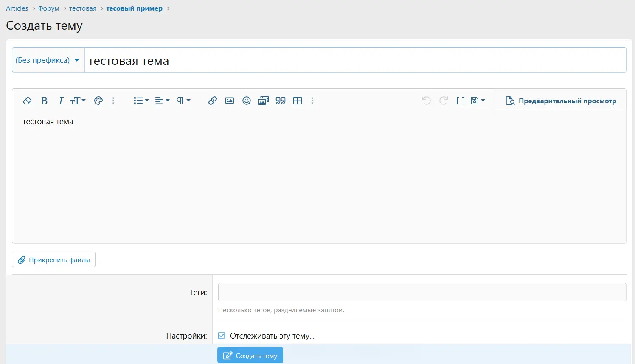Toggle BB code mode brackets button
Image resolution: width=635 pixels, height=364 pixels.
coord(461,101)
